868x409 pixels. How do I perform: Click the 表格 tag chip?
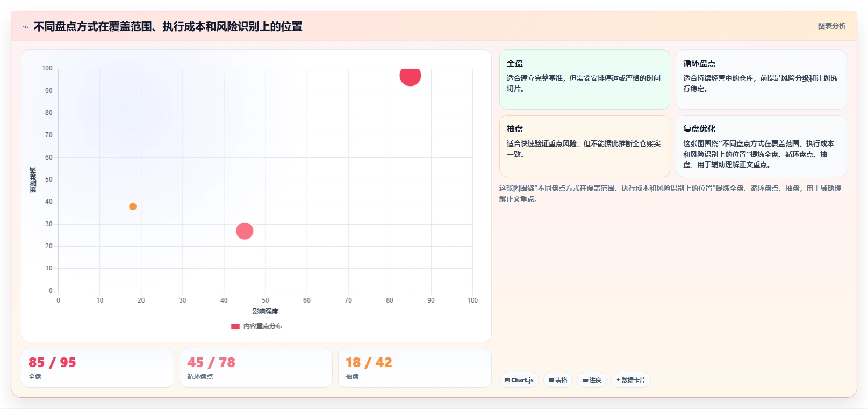click(x=558, y=380)
